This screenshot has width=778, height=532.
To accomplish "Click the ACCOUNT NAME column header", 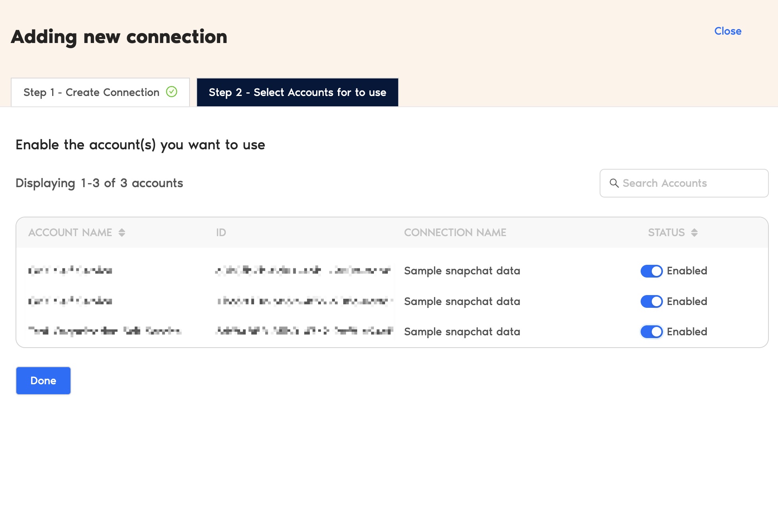I will tap(70, 233).
